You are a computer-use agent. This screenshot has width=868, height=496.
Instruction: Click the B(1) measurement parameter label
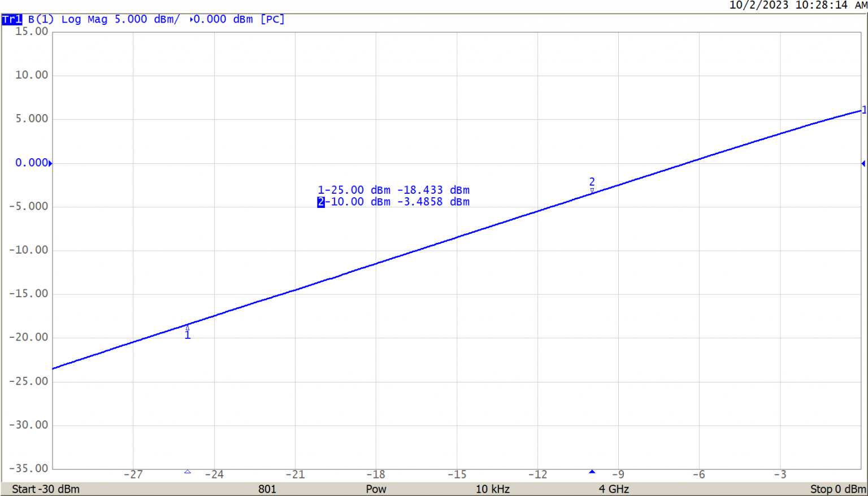click(41, 20)
